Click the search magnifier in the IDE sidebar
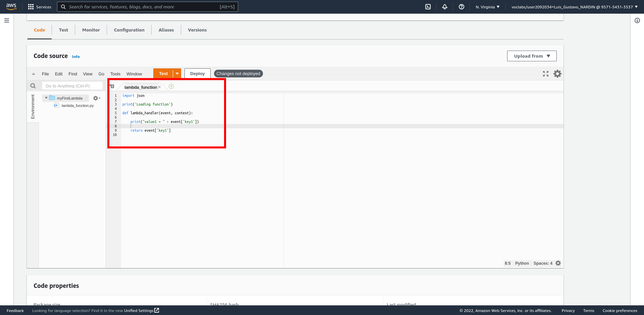The height and width of the screenshot is (315, 644). (x=33, y=86)
